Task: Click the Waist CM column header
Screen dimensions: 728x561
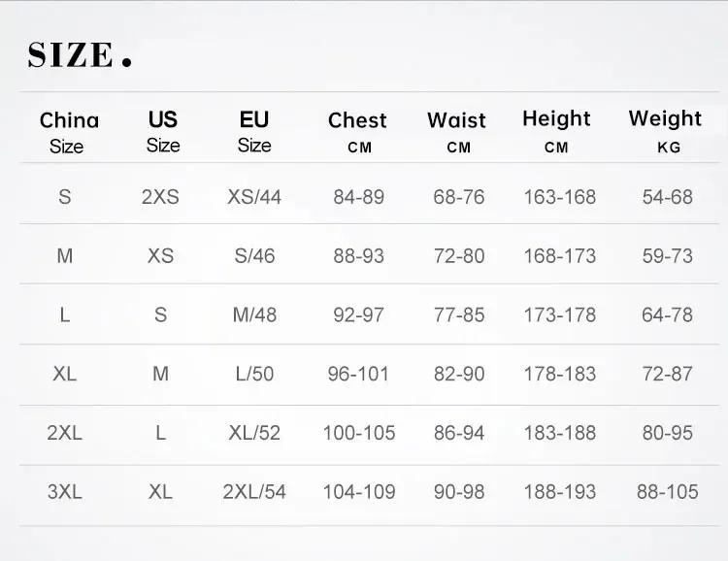Action: (456, 132)
